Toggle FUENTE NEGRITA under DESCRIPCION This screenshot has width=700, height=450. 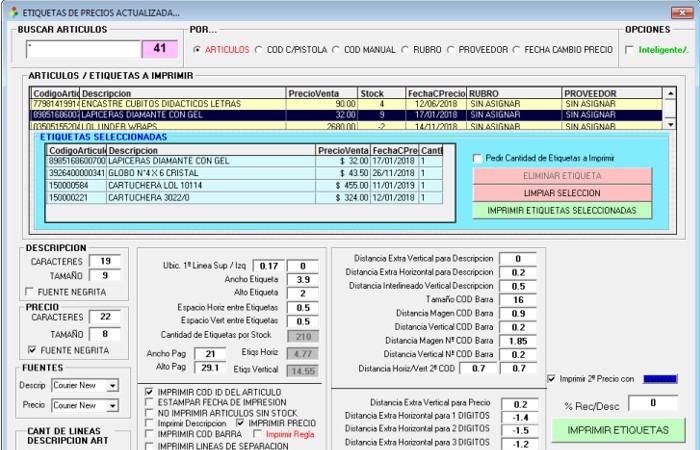29,292
